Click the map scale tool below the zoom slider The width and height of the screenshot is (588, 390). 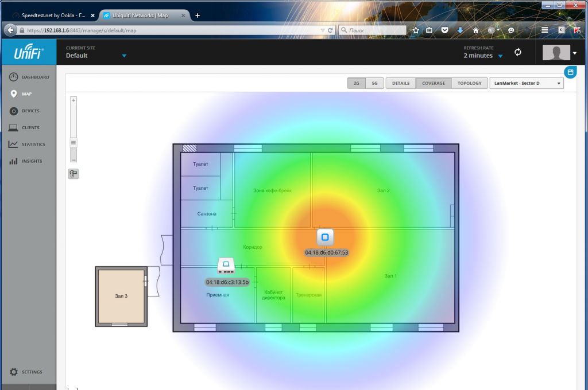click(x=73, y=174)
